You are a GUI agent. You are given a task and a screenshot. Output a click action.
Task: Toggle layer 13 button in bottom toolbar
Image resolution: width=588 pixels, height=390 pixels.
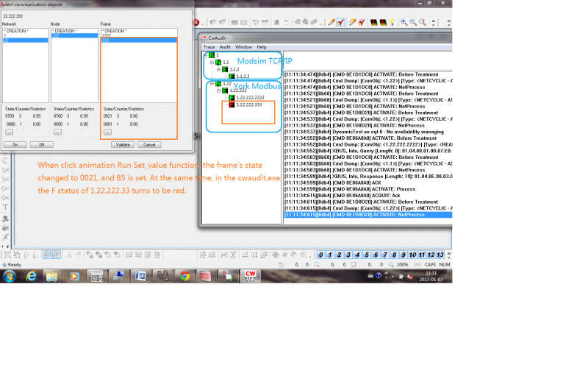point(440,255)
